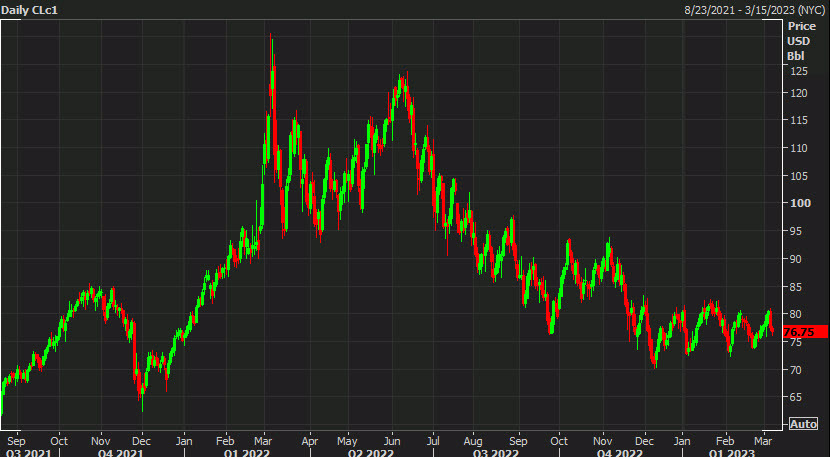Click the 70 price axis value
This screenshot has height=457, width=830.
[795, 370]
